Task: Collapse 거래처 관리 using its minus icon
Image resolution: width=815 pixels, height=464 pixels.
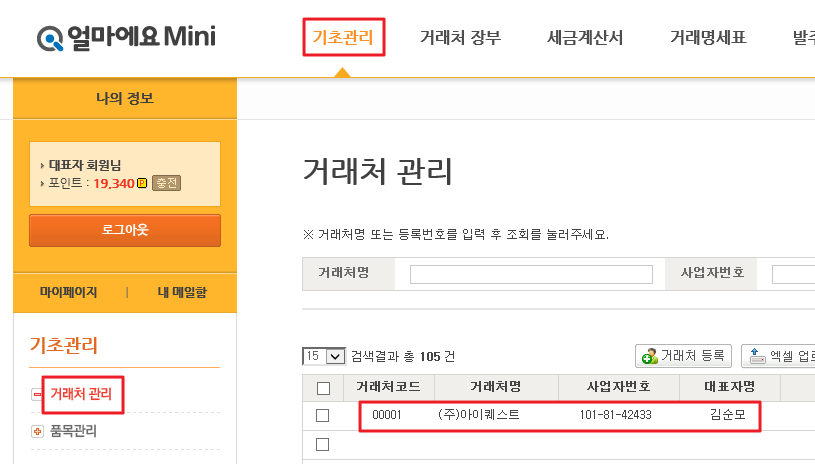Action: click(x=38, y=394)
